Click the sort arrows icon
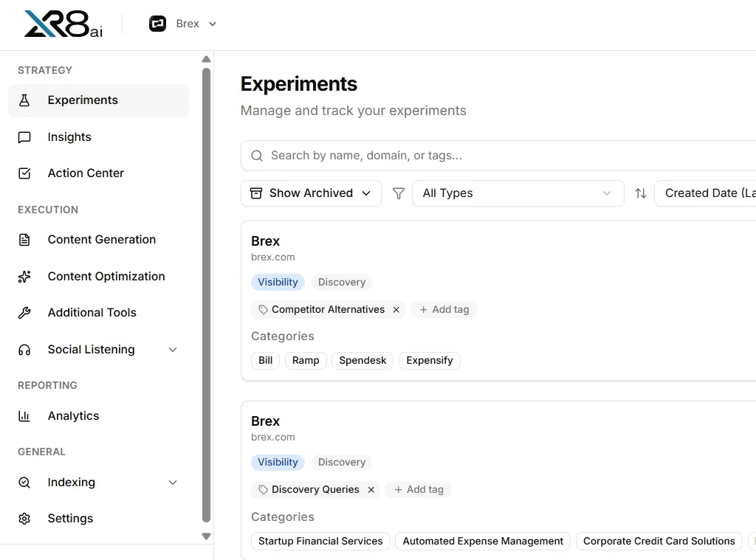 tap(640, 193)
